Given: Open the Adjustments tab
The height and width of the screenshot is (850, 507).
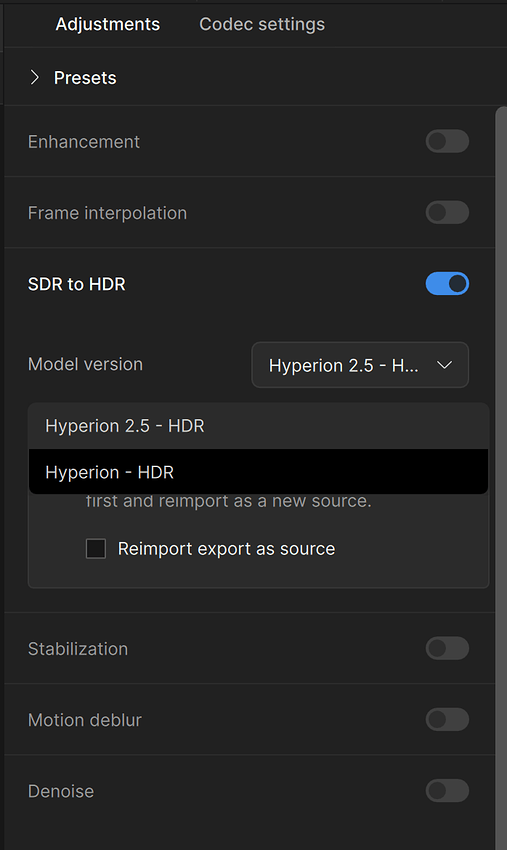Looking at the screenshot, I should pyautogui.click(x=107, y=24).
